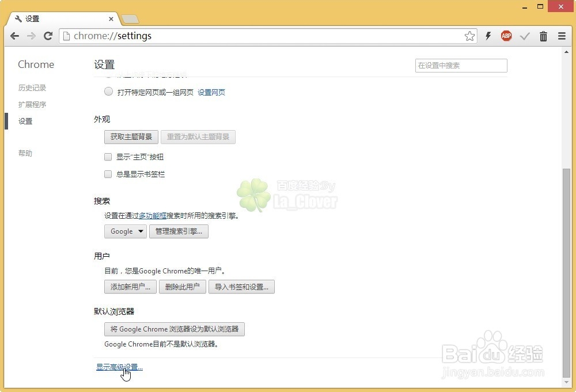The width and height of the screenshot is (576, 392).
Task: Click the 管理搜索引擎... button
Action: pyautogui.click(x=179, y=231)
